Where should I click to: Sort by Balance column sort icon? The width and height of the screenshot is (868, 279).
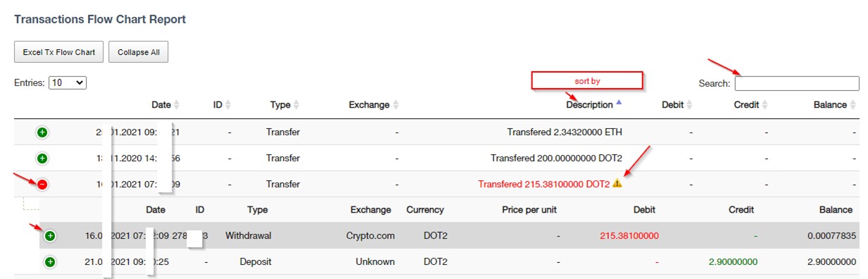[853, 105]
